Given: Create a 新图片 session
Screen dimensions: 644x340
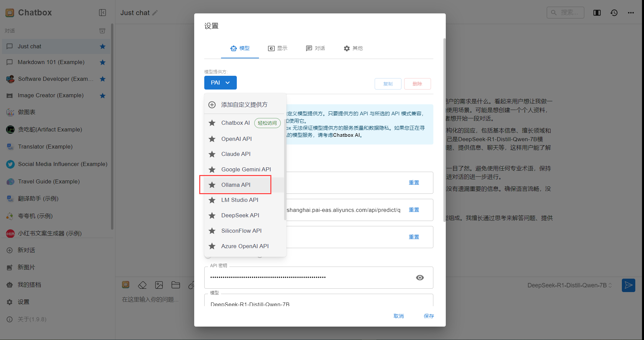Looking at the screenshot, I should pyautogui.click(x=56, y=267).
